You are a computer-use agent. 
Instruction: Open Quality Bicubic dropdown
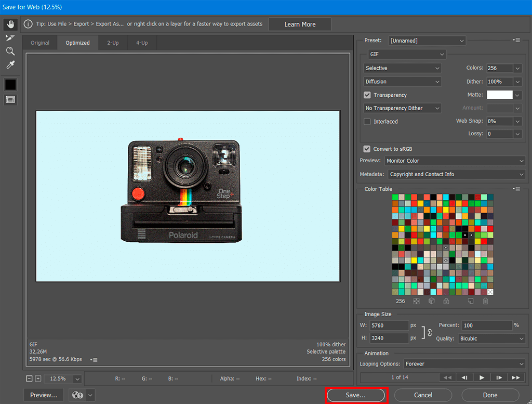[491, 339]
